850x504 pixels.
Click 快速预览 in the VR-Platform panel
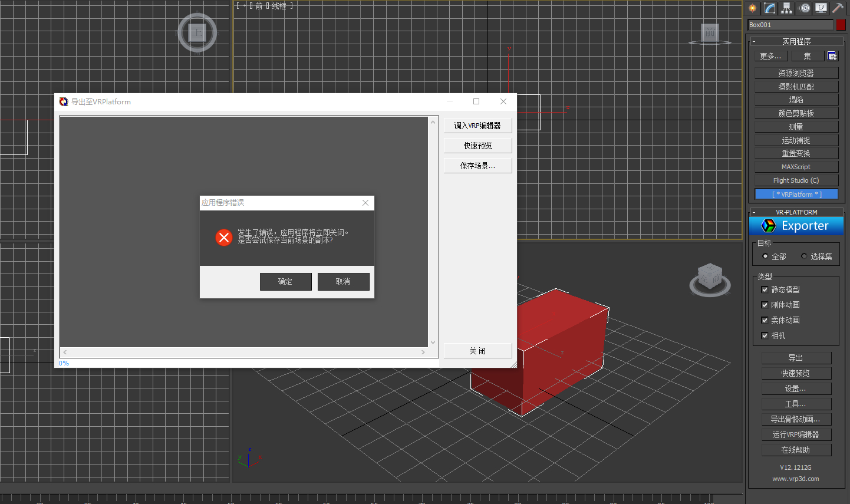pyautogui.click(x=796, y=373)
